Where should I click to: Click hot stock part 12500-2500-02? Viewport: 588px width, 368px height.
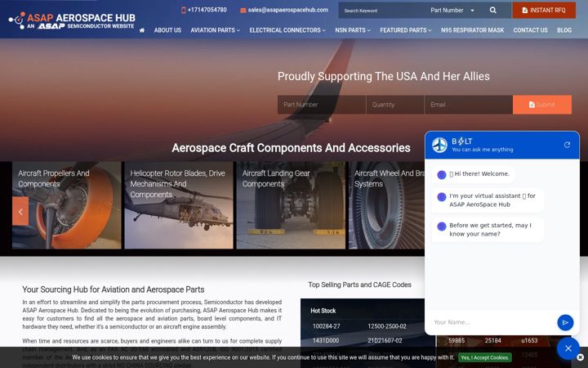pos(387,326)
